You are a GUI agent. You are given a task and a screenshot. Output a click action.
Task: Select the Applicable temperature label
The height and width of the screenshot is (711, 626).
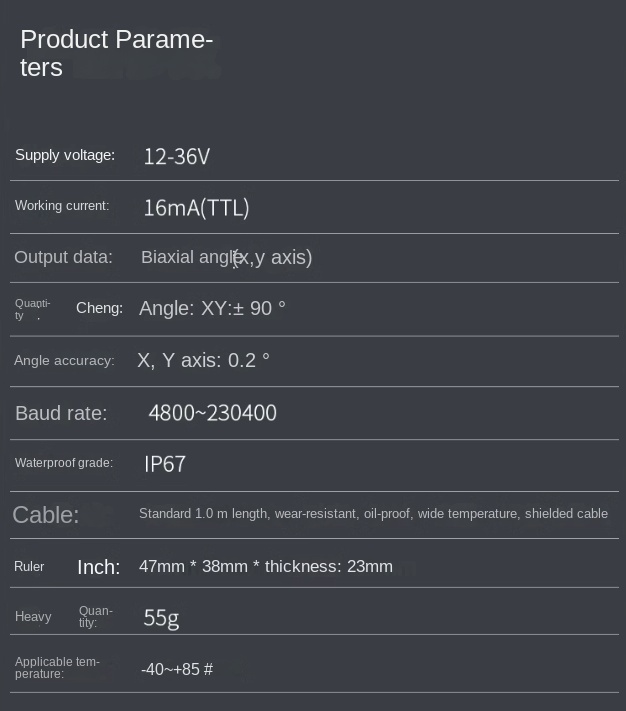[x=58, y=668]
